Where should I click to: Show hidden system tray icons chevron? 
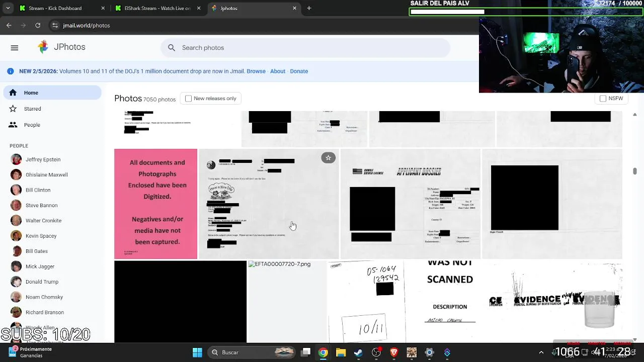pos(541,352)
